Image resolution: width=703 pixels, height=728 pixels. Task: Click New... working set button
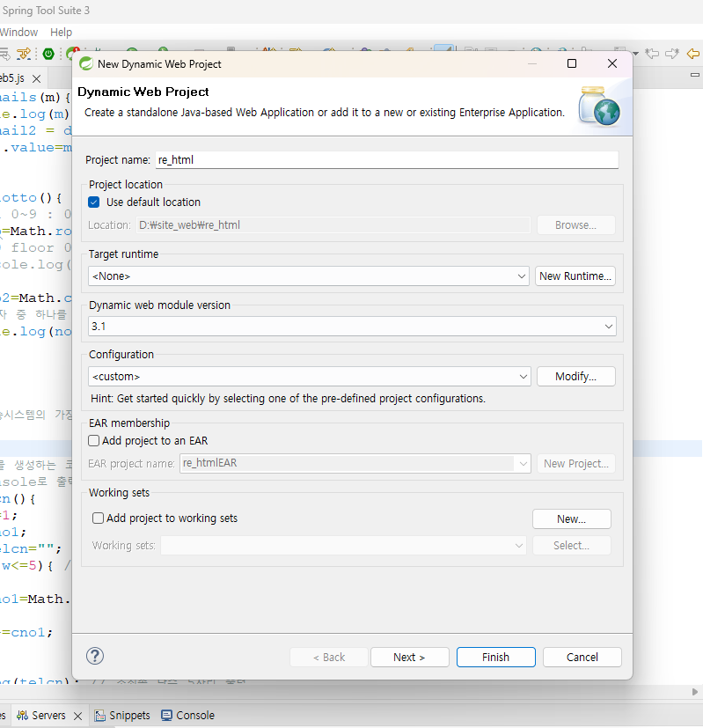[572, 519]
